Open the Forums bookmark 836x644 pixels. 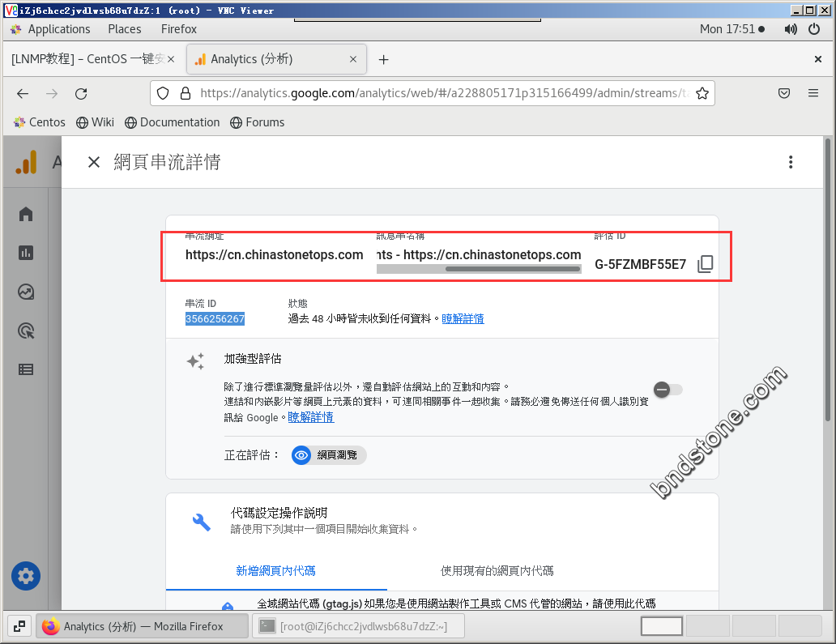coord(257,122)
